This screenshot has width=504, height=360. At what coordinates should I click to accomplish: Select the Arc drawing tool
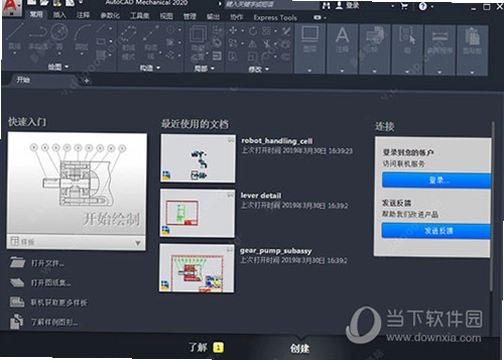(82, 37)
